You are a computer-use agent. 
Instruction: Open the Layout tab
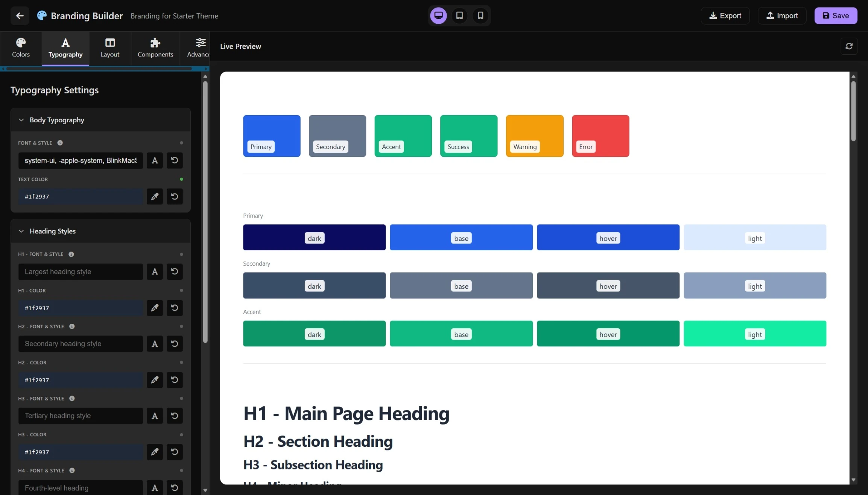(110, 48)
